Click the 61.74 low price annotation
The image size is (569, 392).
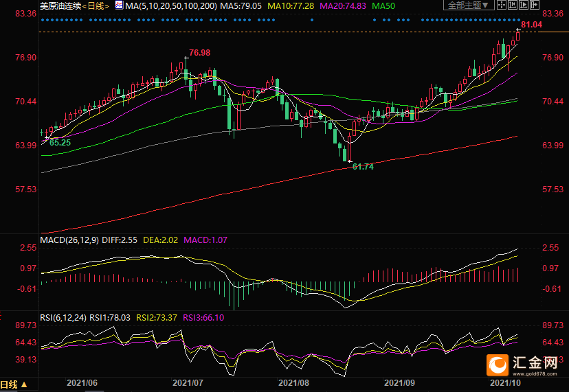coord(362,167)
